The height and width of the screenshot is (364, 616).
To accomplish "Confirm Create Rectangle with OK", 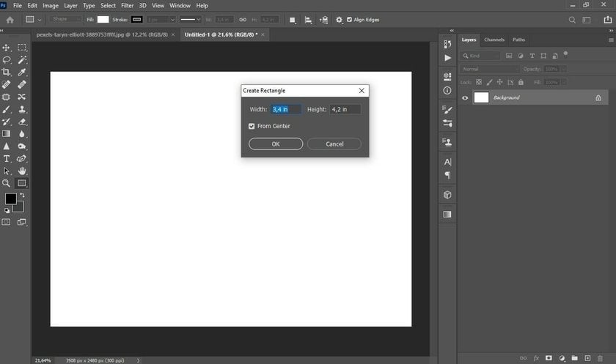I will click(276, 144).
